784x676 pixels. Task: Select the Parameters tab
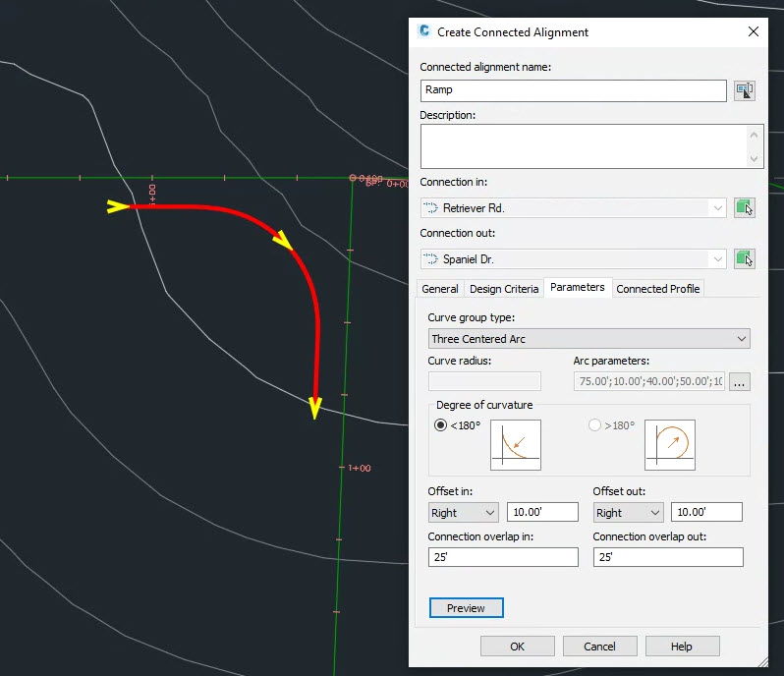coord(578,288)
